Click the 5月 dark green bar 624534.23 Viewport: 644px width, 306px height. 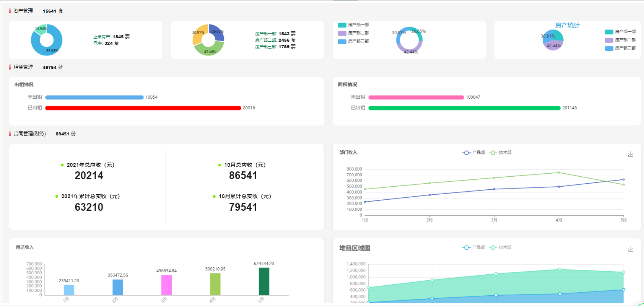[264, 282]
